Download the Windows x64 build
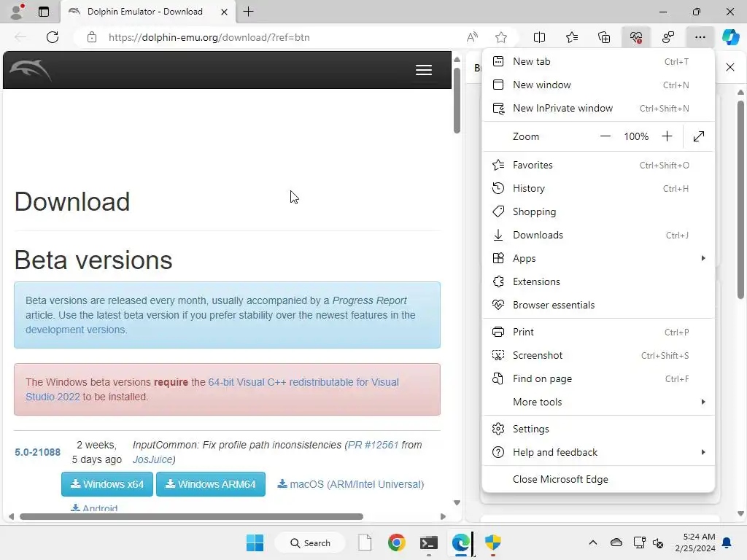 click(x=107, y=484)
